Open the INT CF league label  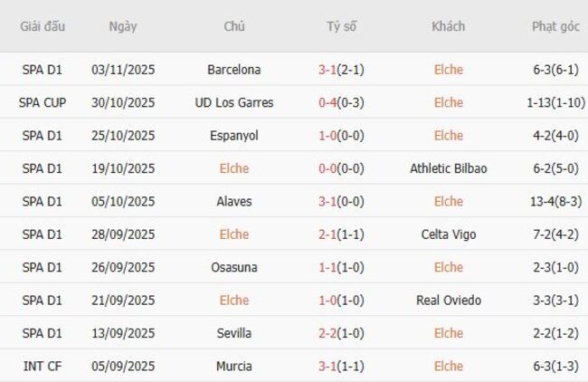(x=44, y=367)
